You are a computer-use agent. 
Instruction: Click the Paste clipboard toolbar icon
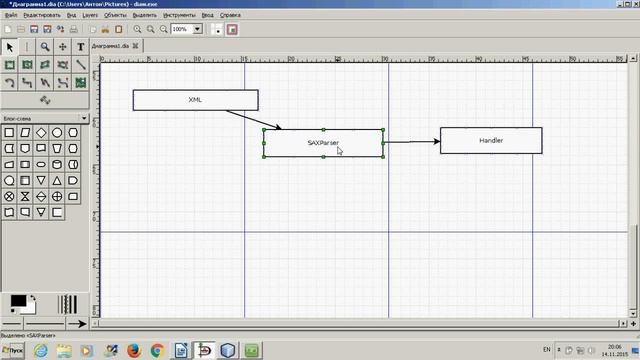tap(119, 29)
